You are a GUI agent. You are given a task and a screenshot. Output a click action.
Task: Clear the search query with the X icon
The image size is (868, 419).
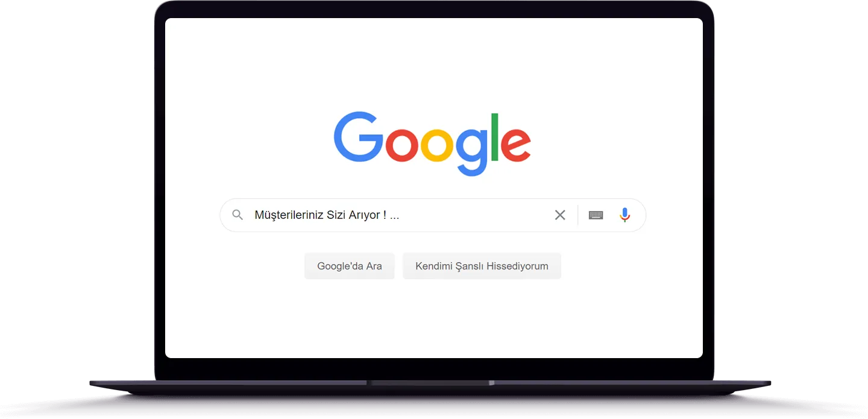[560, 215]
